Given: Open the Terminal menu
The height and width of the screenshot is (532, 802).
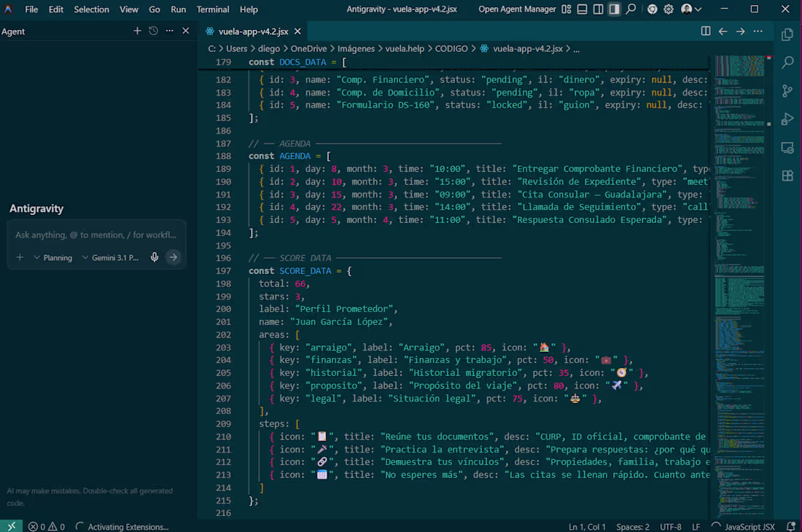Looking at the screenshot, I should tap(213, 9).
